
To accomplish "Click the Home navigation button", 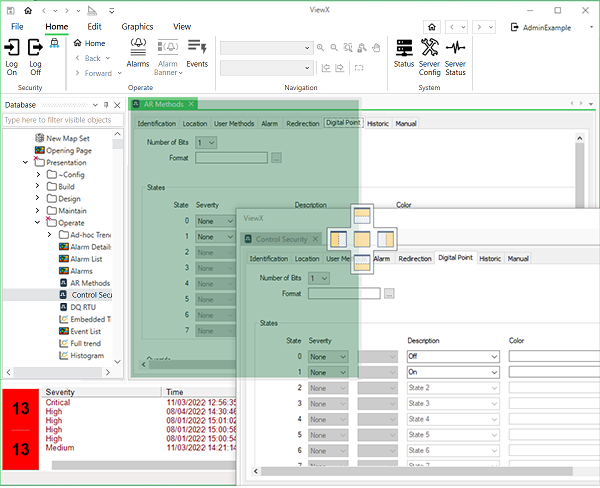I will click(x=90, y=44).
